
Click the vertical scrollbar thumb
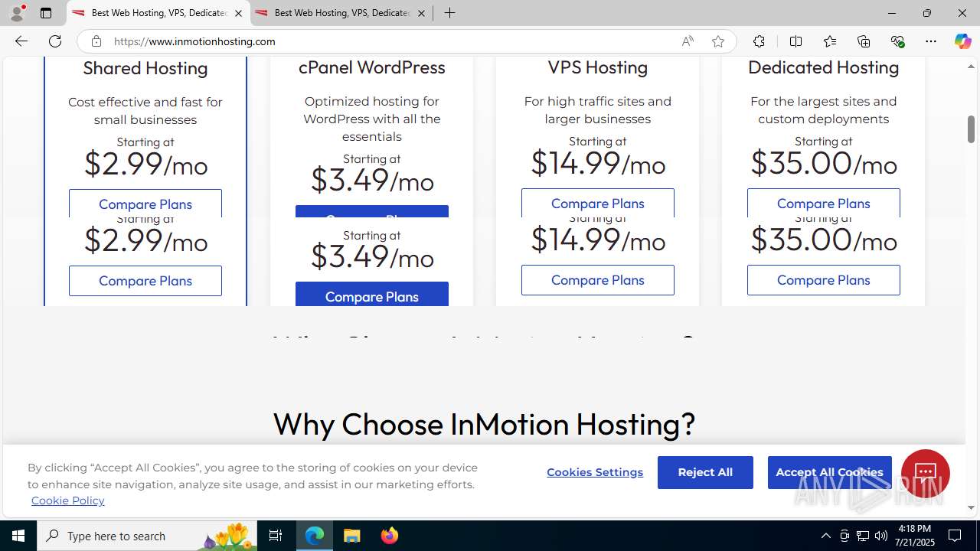pos(971,129)
